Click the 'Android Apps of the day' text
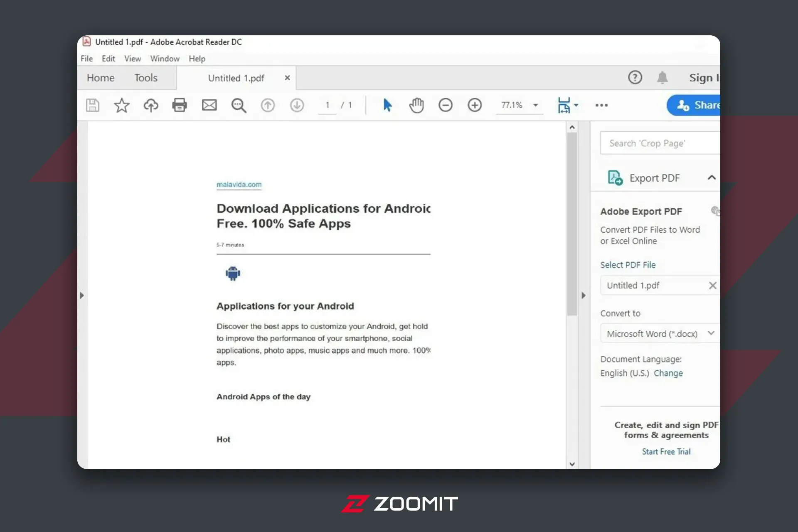This screenshot has height=532, width=798. 264,397
